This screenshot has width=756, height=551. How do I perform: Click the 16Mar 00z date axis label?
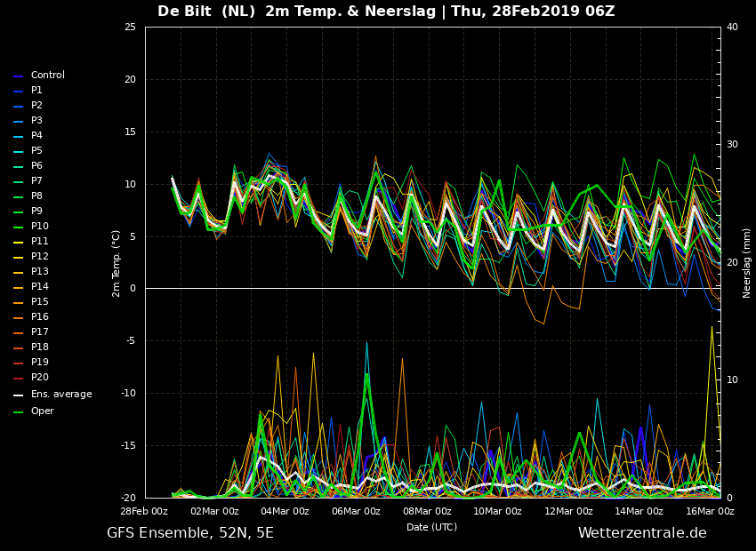coord(710,512)
